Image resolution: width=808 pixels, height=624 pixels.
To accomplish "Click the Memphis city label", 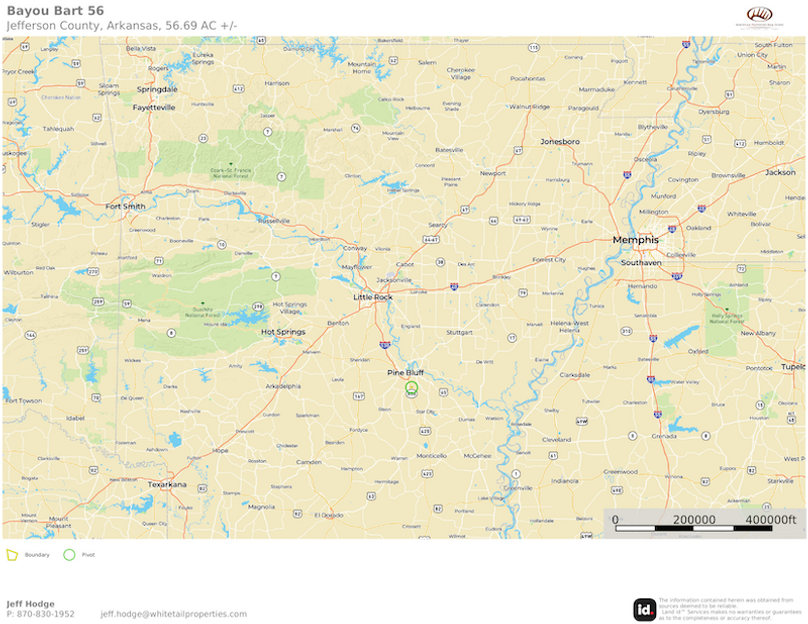I will [635, 240].
